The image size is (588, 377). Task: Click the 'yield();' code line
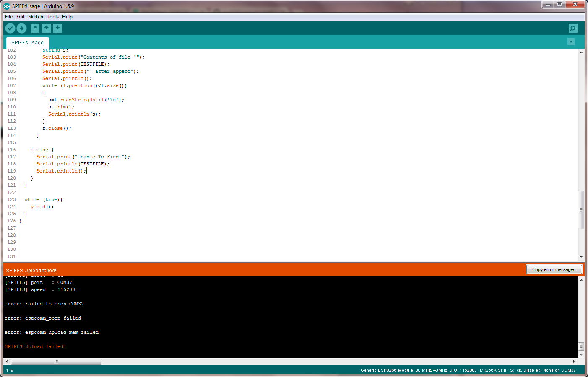click(x=42, y=207)
